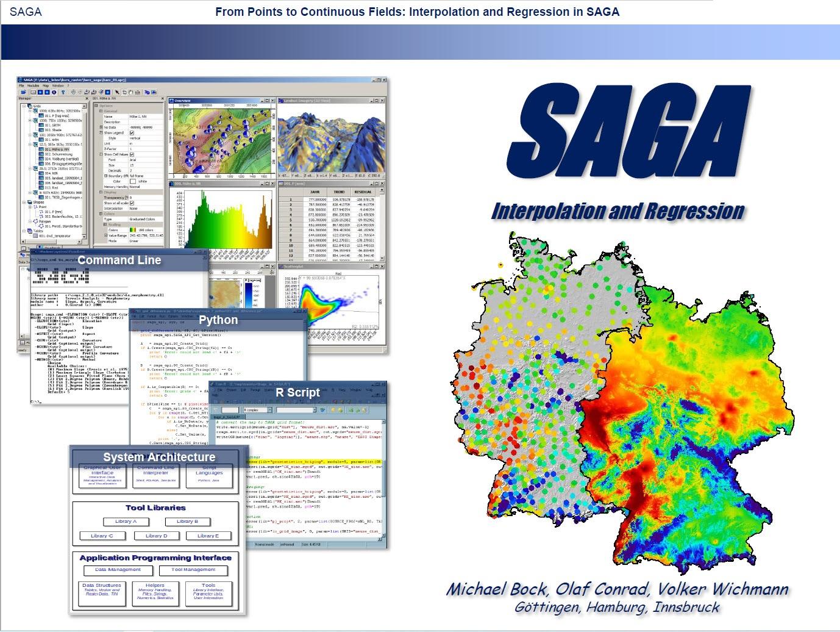Click the Overview window title icon
Screen dimensions: 840x632
[x=171, y=101]
